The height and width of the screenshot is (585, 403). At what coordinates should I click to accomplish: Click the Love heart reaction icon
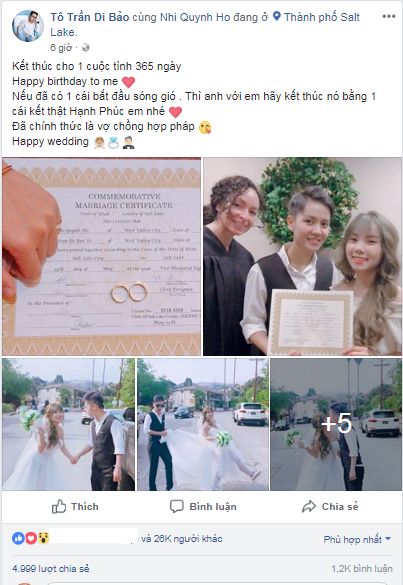coord(31,538)
